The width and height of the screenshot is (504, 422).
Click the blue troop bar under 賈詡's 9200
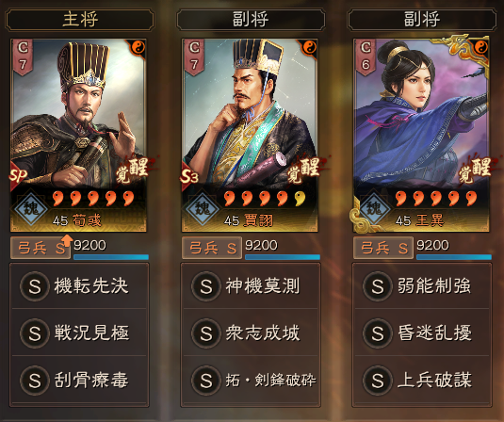click(x=283, y=257)
